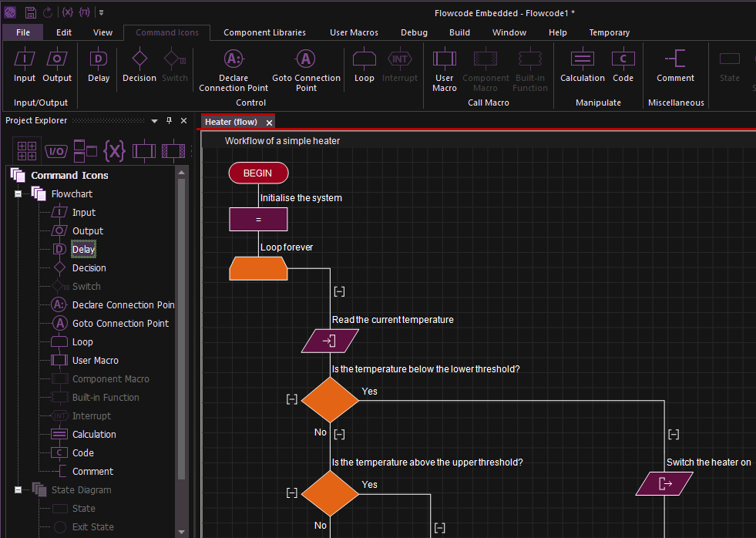Show the globals {X} view in Project Explorer
Image resolution: width=756 pixels, height=538 pixels.
(115, 150)
